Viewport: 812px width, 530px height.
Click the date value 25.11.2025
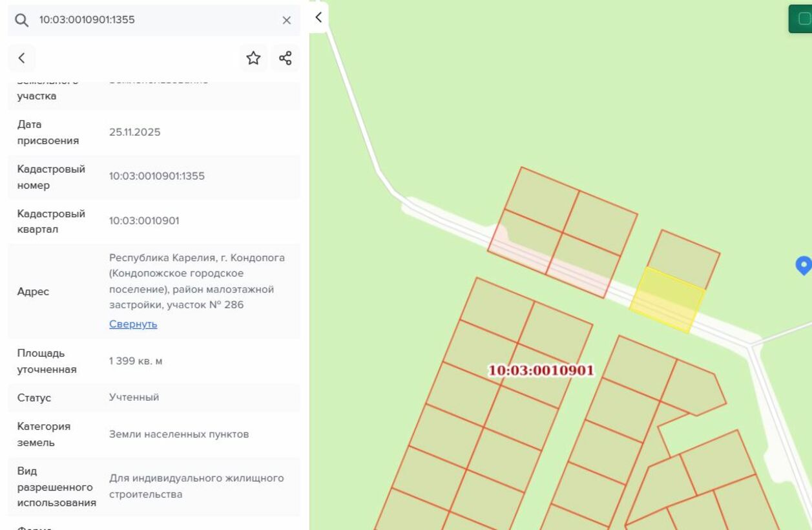click(x=135, y=132)
